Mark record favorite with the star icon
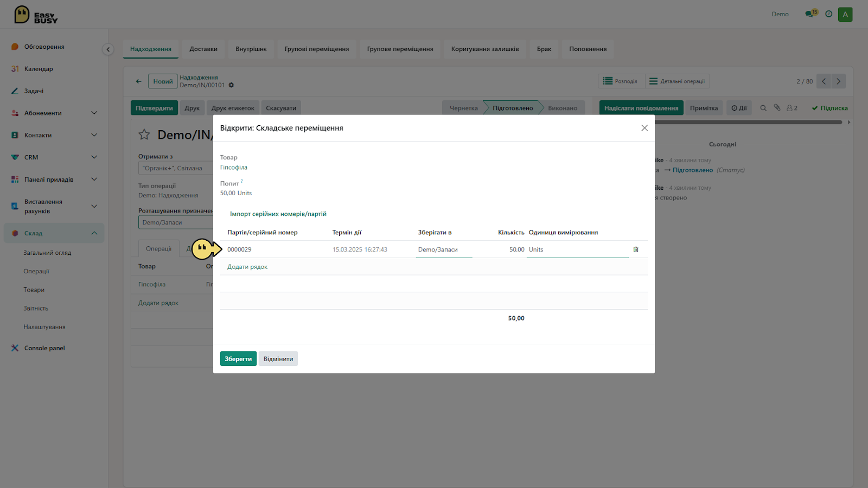The height and width of the screenshot is (488, 868). (144, 134)
